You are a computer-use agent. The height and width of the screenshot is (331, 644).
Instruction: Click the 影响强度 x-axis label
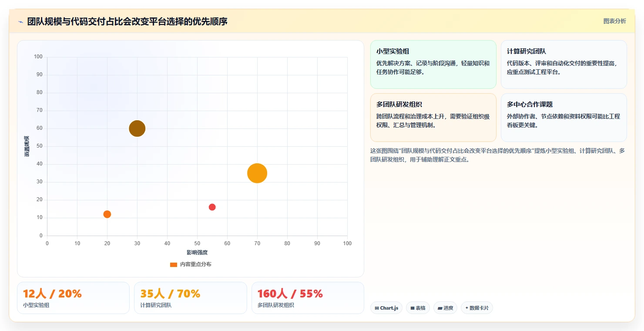click(197, 253)
